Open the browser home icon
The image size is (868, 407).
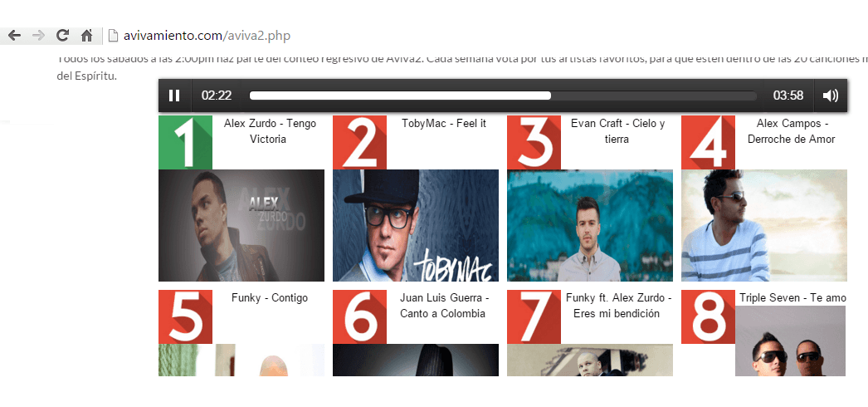[x=87, y=36]
